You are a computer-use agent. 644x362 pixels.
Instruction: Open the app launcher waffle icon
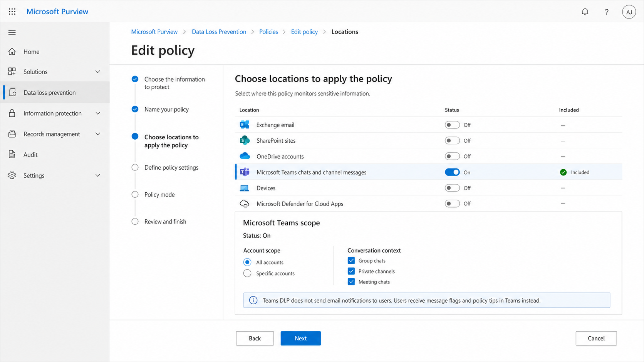(12, 12)
